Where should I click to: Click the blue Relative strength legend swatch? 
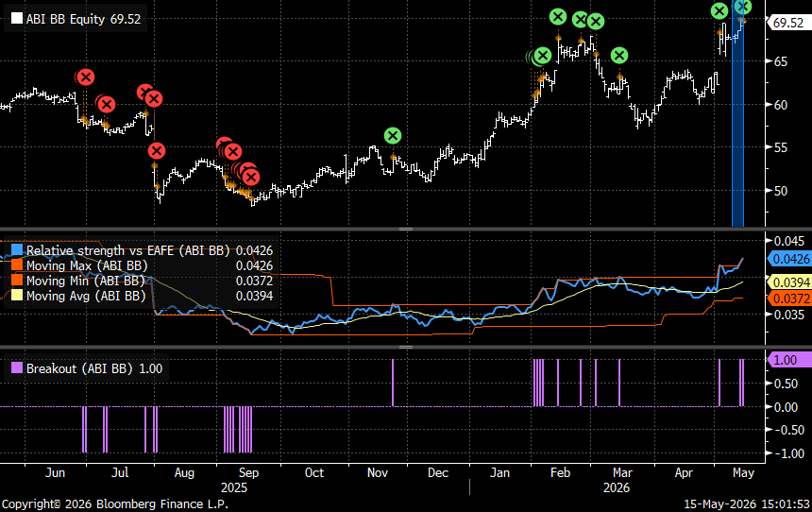tap(17, 250)
